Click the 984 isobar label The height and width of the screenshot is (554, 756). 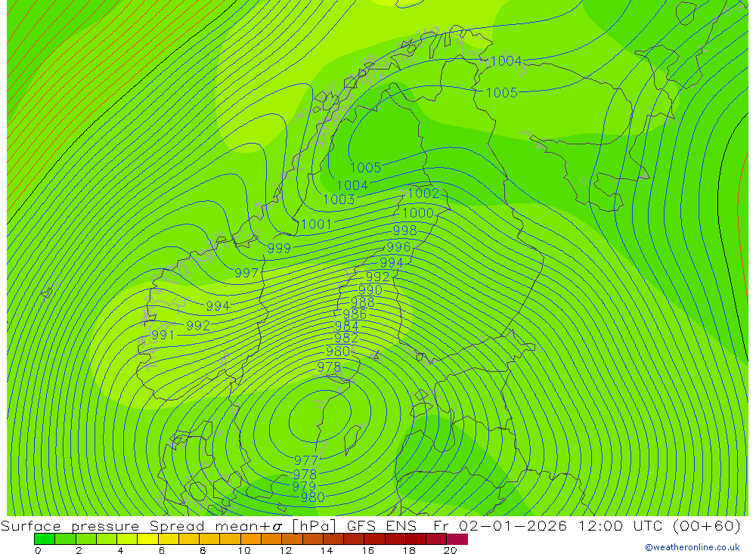tap(347, 326)
